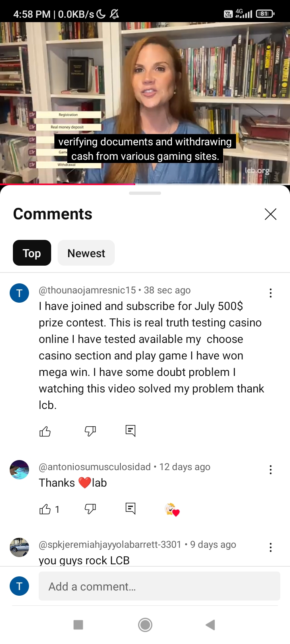Tap the Add a comment field

click(159, 586)
